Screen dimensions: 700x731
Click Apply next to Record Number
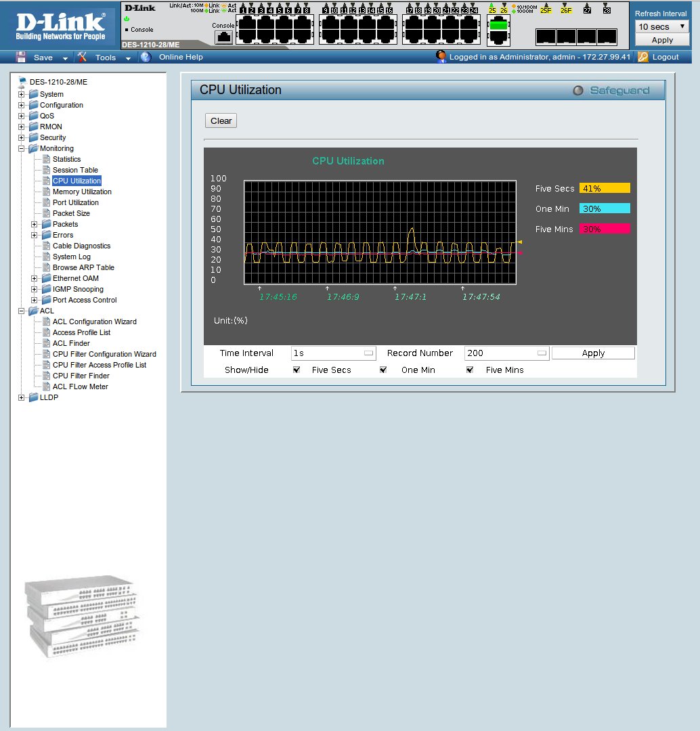tap(593, 353)
